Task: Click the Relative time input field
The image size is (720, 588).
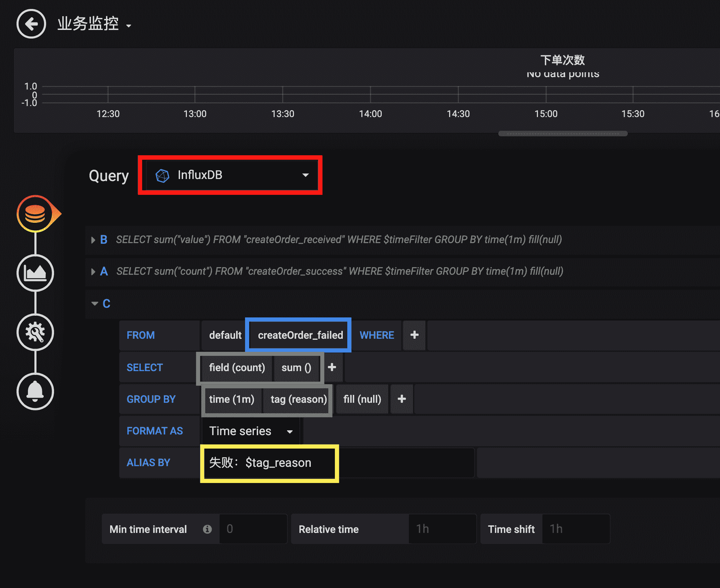Action: [442, 529]
